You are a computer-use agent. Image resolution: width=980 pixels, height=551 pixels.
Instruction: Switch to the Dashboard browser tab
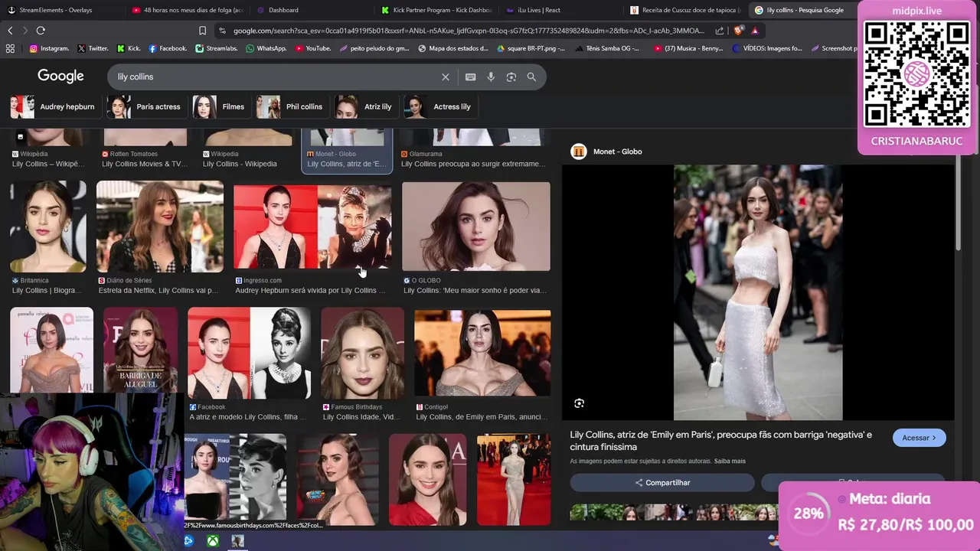[310, 10]
